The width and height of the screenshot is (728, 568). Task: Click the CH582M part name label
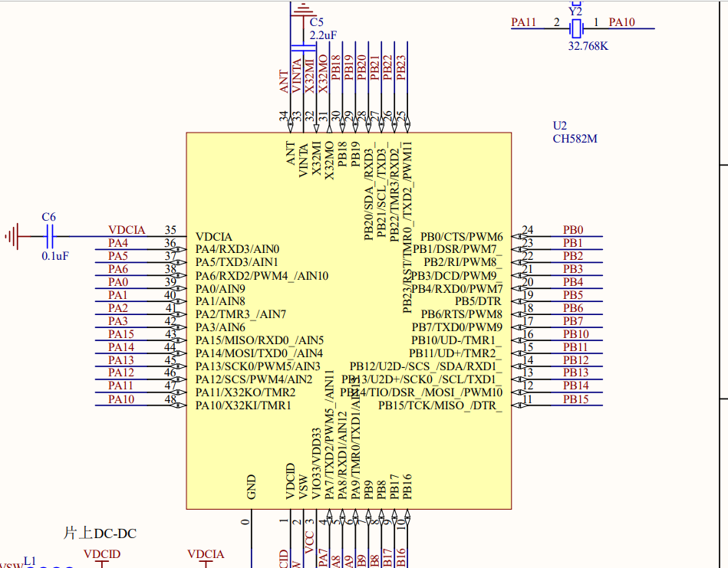575,139
